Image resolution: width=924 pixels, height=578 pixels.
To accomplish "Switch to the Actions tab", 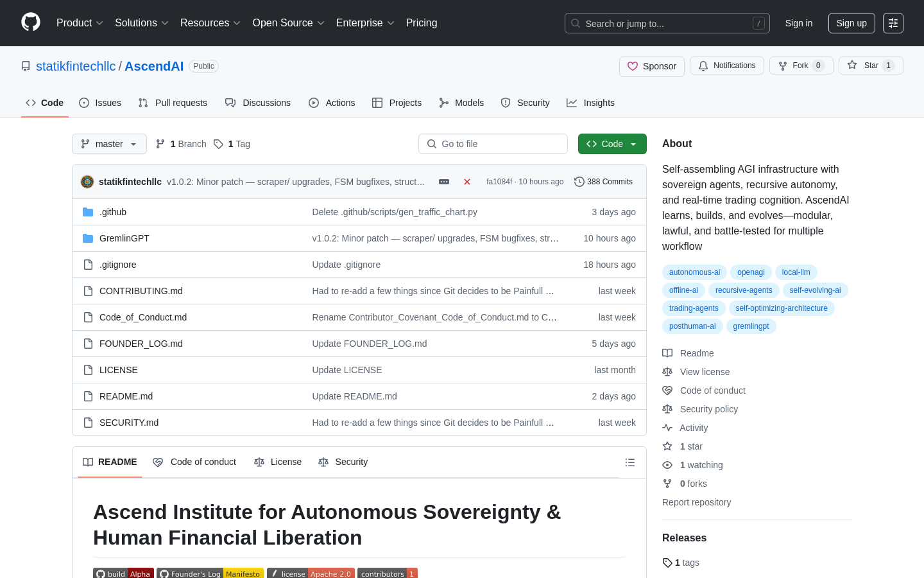I will point(332,103).
